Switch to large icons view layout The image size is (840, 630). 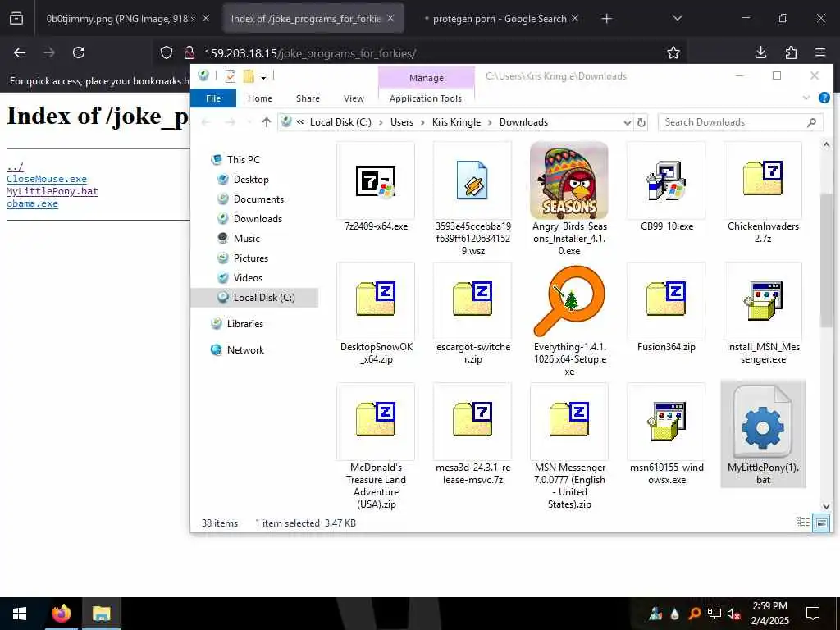(821, 523)
